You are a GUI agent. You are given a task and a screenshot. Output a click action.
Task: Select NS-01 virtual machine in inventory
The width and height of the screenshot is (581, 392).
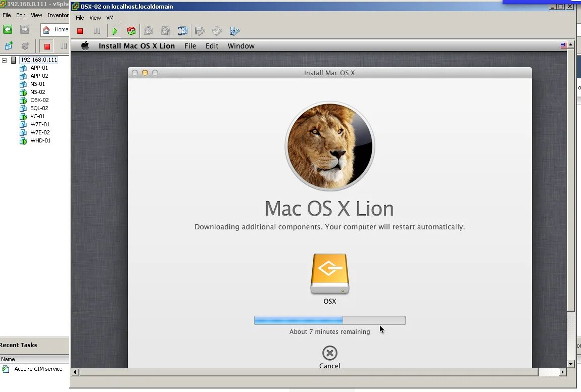point(37,84)
